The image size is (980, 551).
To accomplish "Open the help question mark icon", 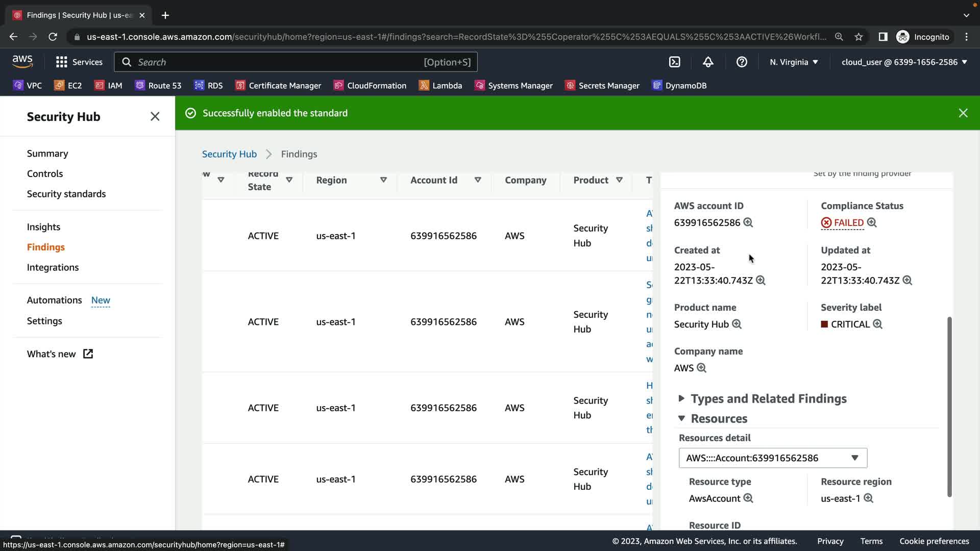I will click(742, 62).
